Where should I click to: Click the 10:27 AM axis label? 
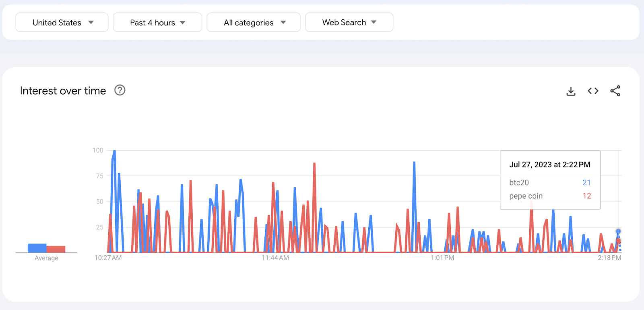click(x=108, y=258)
